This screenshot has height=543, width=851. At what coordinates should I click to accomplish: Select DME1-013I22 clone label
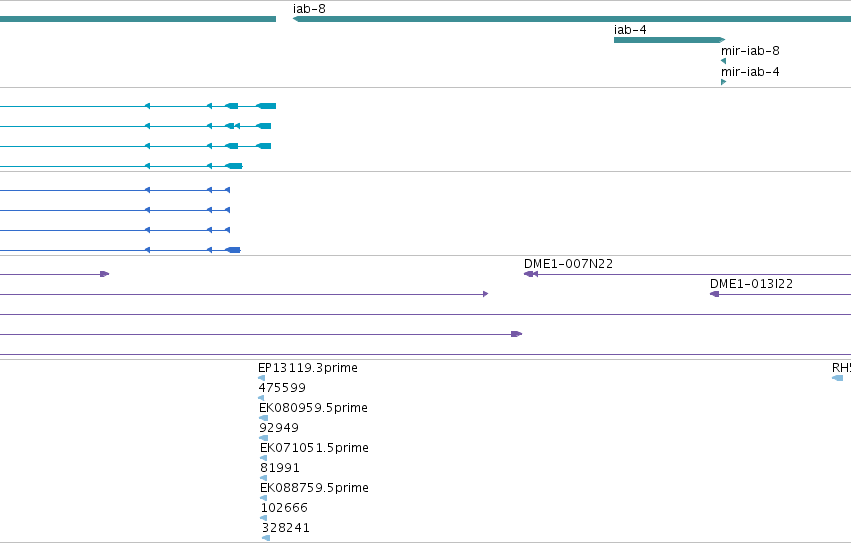pos(751,284)
